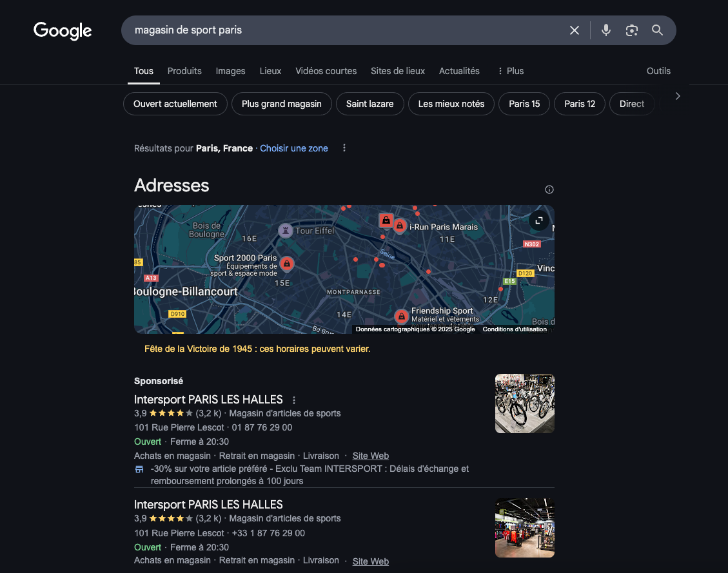Apply the Ouvert actuellement filter chip
Image resolution: width=728 pixels, height=573 pixels.
175,104
